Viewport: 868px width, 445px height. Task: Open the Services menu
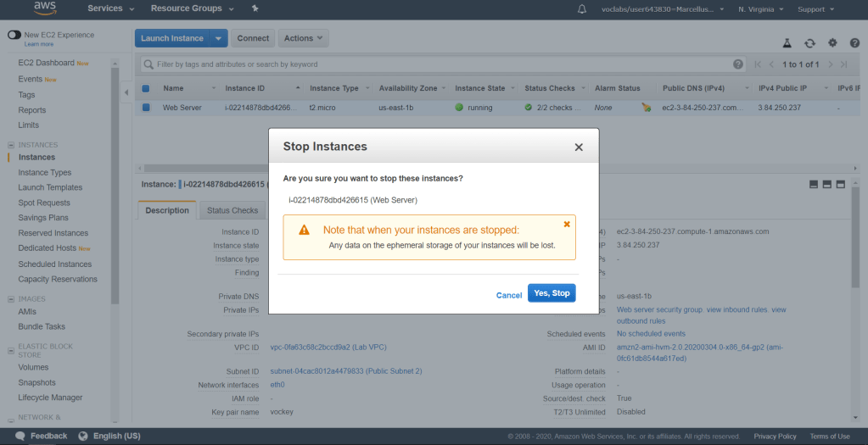[111, 9]
